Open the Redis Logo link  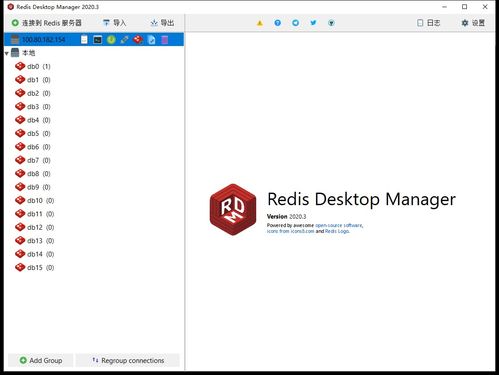pos(337,231)
